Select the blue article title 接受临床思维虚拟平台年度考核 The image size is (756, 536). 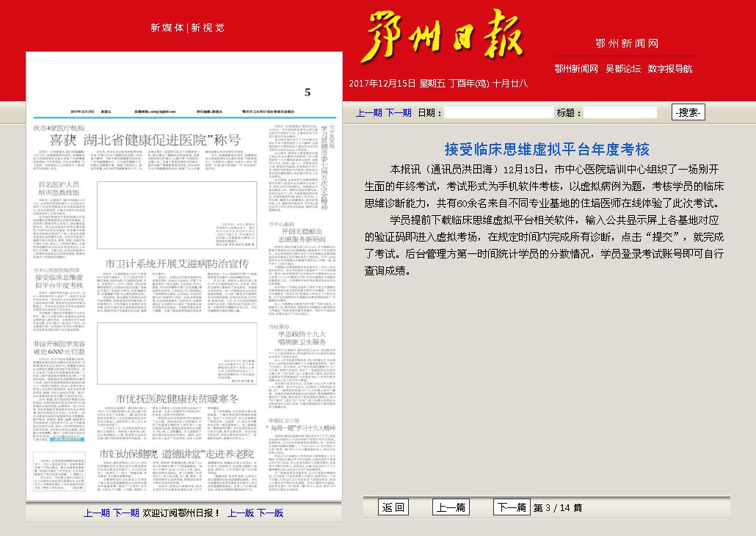[547, 149]
